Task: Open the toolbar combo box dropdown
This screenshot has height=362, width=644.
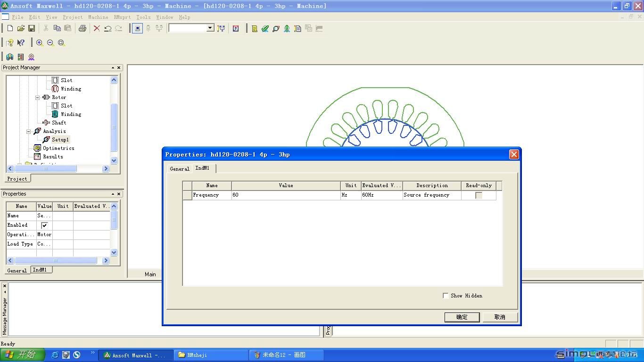Action: (x=210, y=28)
